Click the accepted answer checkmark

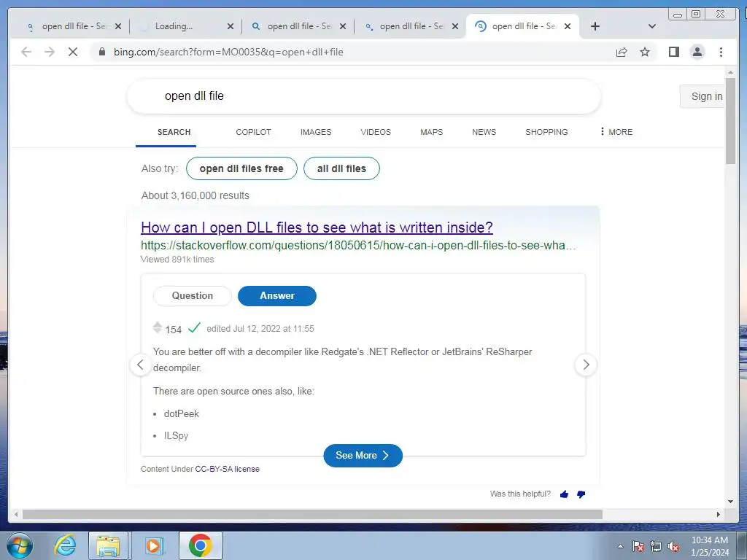(194, 327)
